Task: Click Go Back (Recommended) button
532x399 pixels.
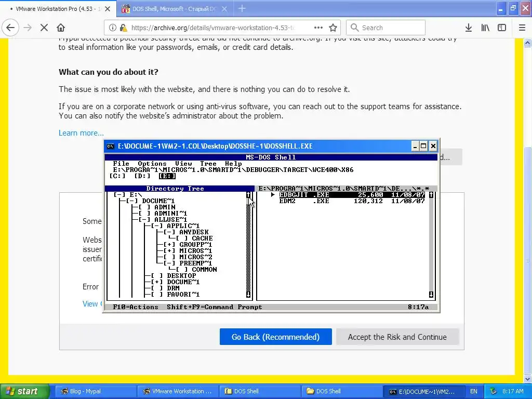Action: point(275,337)
